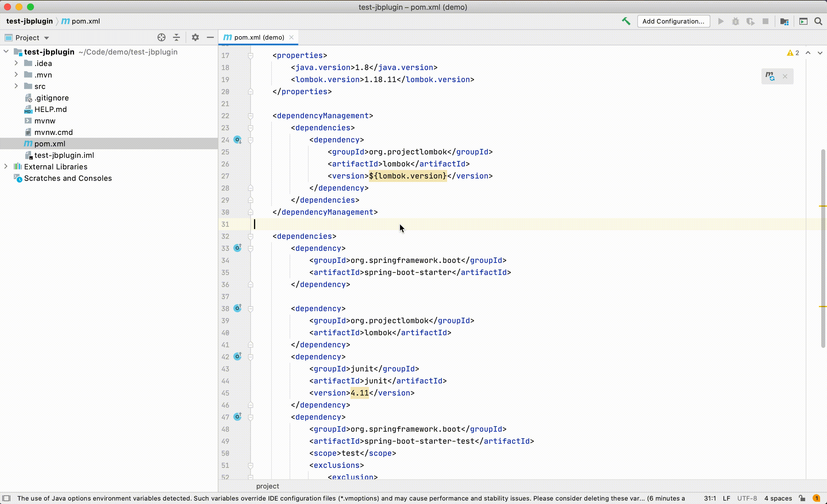Click Collapse All in Project panel

[176, 38]
